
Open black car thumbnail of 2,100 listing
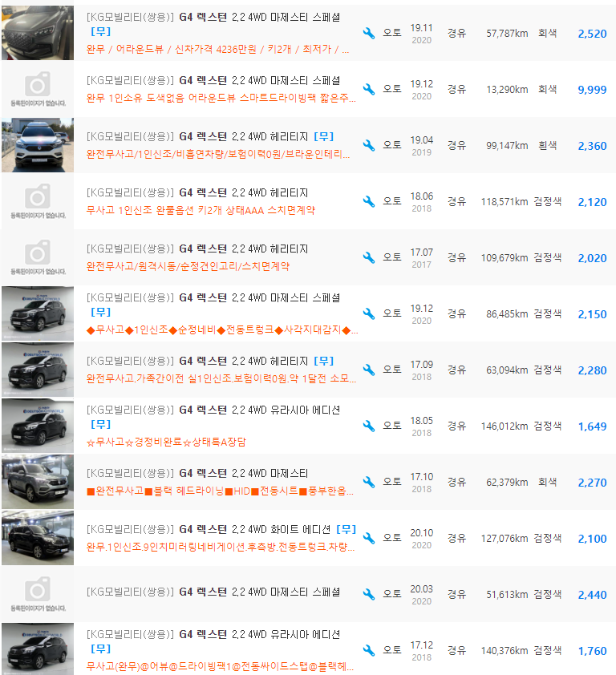click(x=38, y=538)
